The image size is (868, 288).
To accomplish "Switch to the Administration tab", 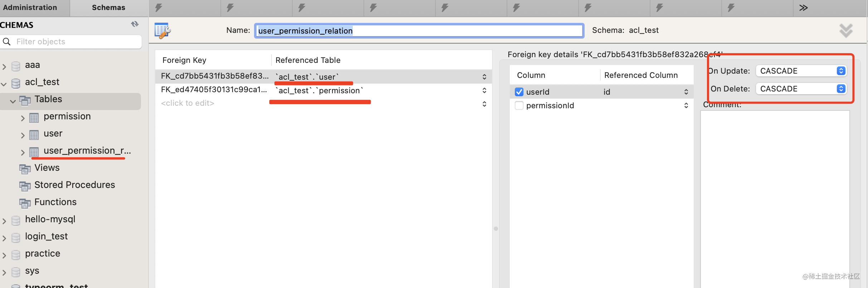I will click(x=30, y=8).
